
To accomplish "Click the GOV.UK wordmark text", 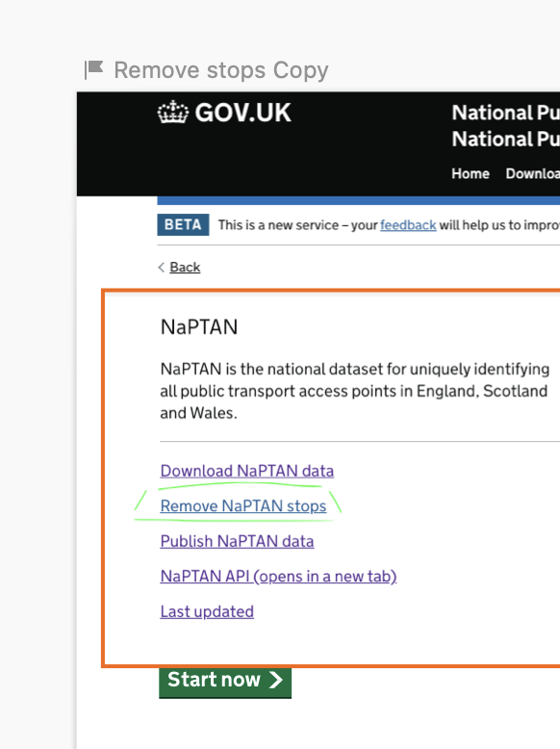I will click(x=243, y=113).
